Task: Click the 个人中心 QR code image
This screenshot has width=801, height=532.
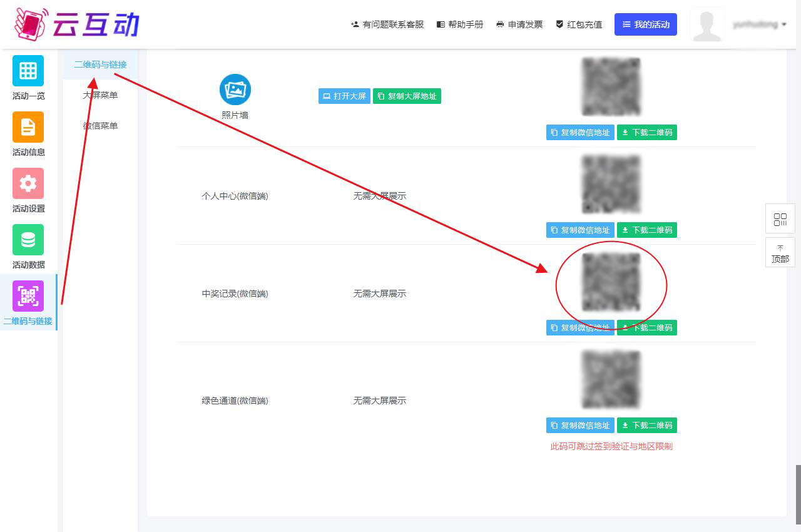Action: pos(611,184)
